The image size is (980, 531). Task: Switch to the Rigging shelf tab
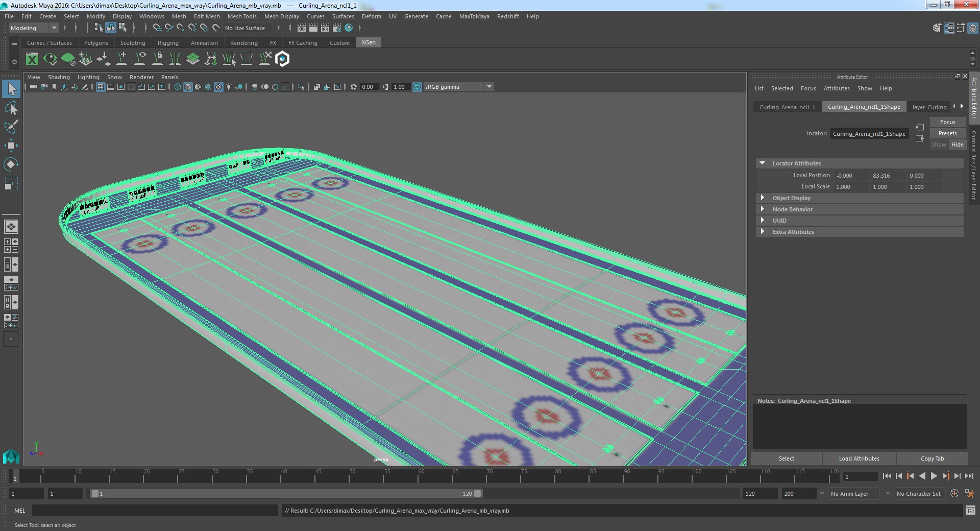tap(168, 43)
